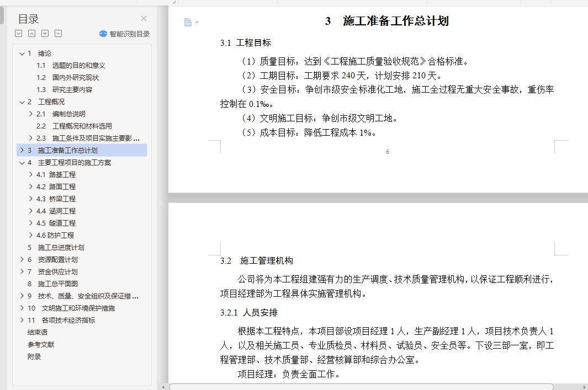Jump to 附录 in outline
This screenshot has width=588, height=390.
tap(34, 357)
